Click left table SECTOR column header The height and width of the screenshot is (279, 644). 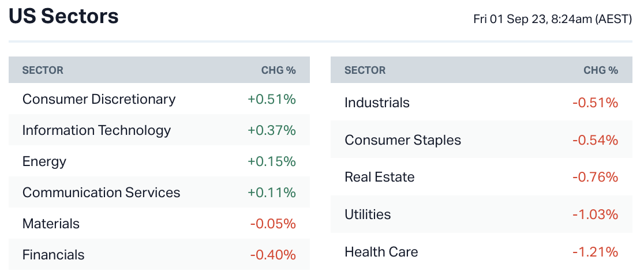[x=43, y=70]
